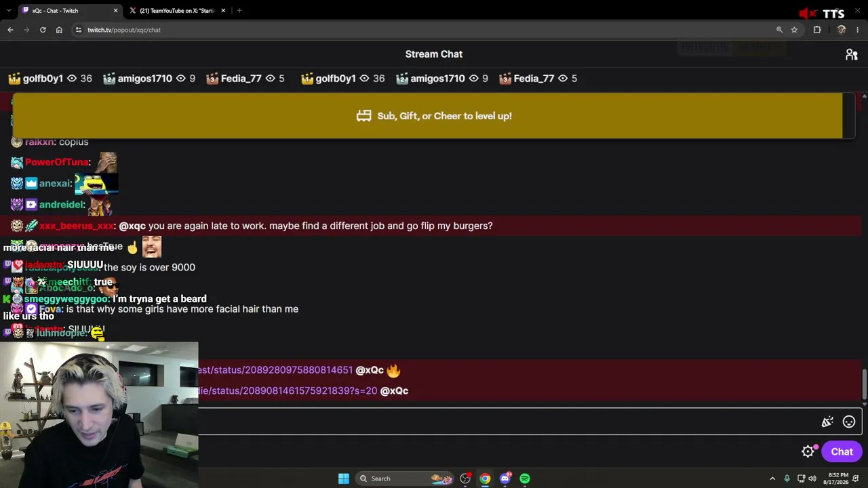Viewport: 868px width, 488px height.
Task: Open the first golfb0y1 leaderboard entry
Action: pyautogui.click(x=50, y=79)
